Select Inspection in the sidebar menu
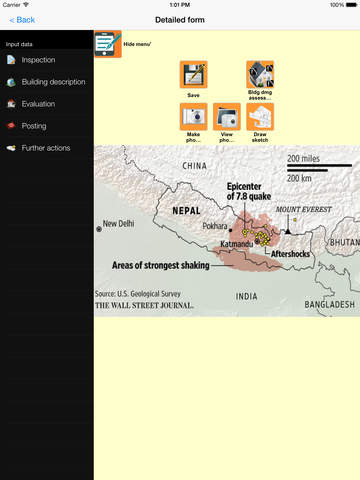 tap(47, 60)
